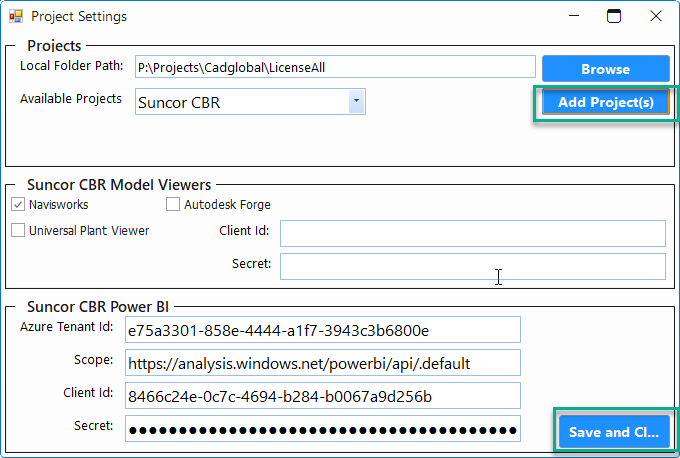Click the Azure Tenant Id field

point(322,329)
